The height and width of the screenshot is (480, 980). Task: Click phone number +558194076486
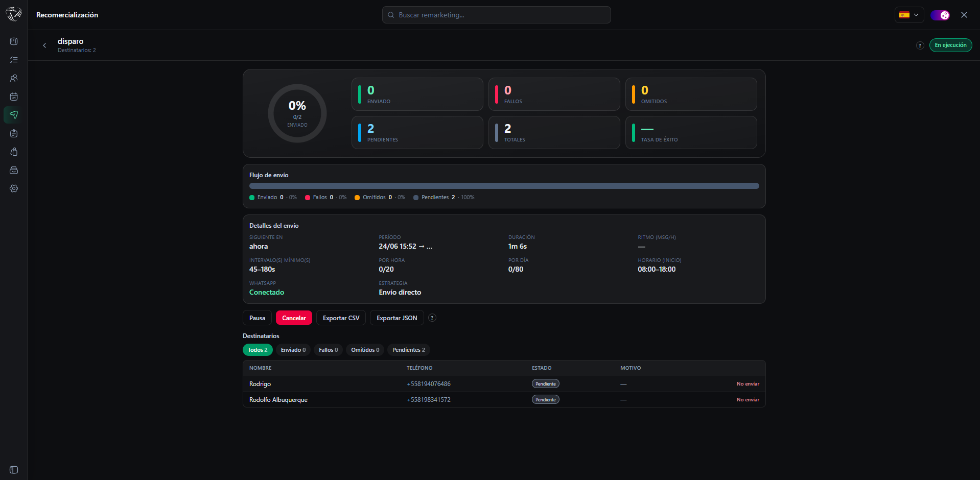(x=429, y=384)
